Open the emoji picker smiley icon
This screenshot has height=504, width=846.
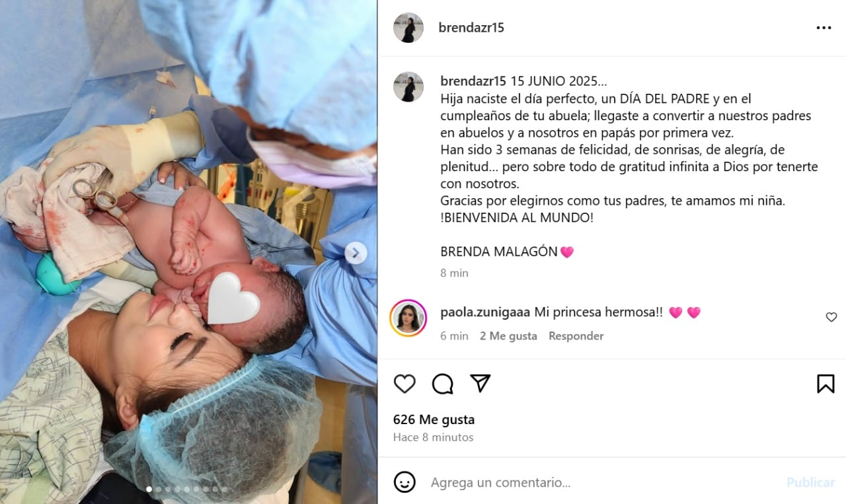404,482
